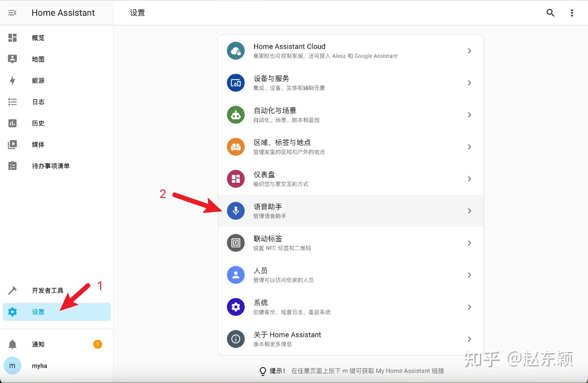Expand the Home Assistant Cloud chevron
The height and width of the screenshot is (383, 588).
[469, 51]
